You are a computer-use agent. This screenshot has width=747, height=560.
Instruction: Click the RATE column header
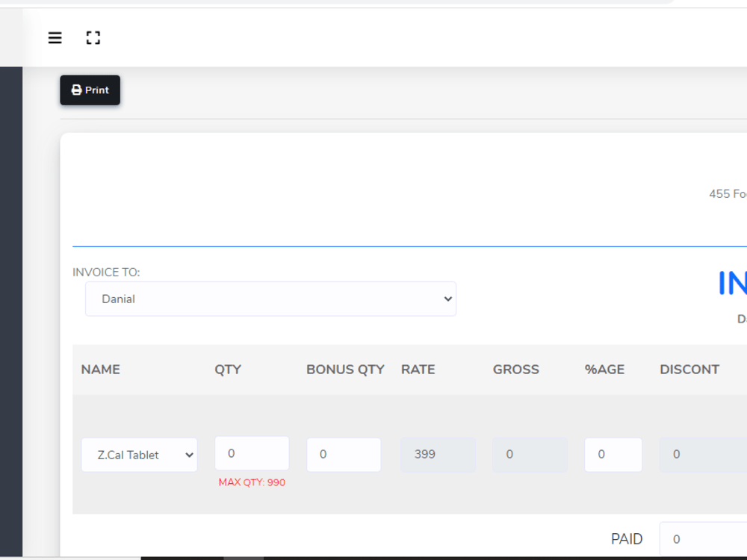[418, 370]
